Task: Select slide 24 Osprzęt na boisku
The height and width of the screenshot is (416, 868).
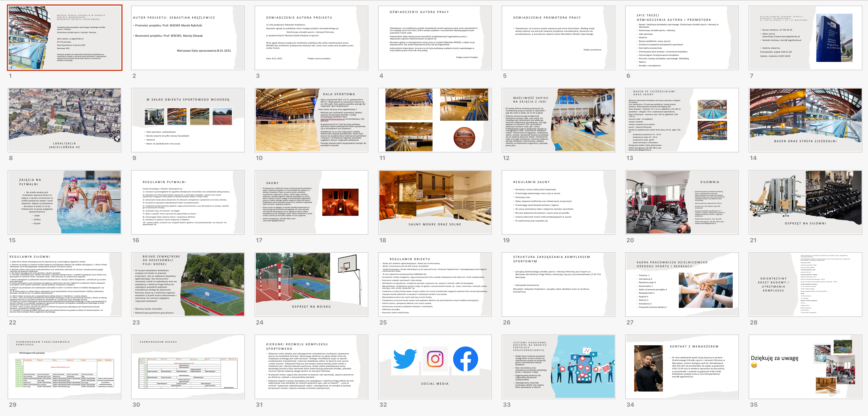Action: pos(311,284)
